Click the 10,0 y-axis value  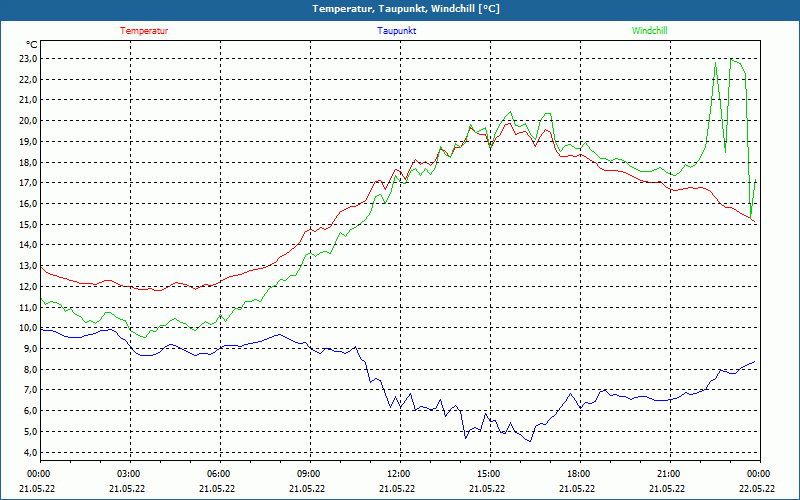coord(28,328)
